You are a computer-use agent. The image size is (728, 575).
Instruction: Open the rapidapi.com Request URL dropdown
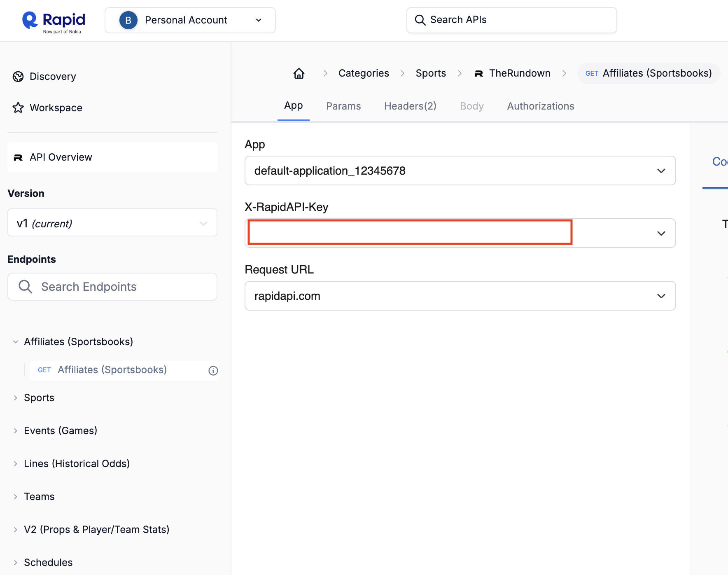tap(460, 296)
